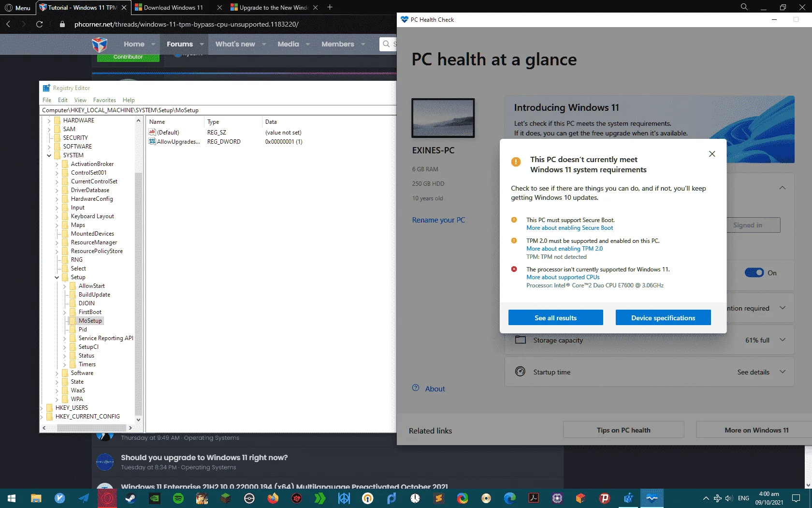The image size is (812, 508).
Task: Open NVIDIA app from the taskbar
Action: click(154, 498)
